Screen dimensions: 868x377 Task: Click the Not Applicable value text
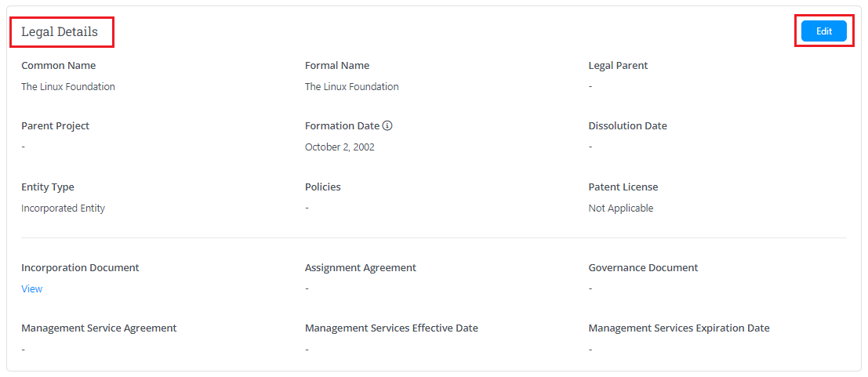click(x=621, y=208)
